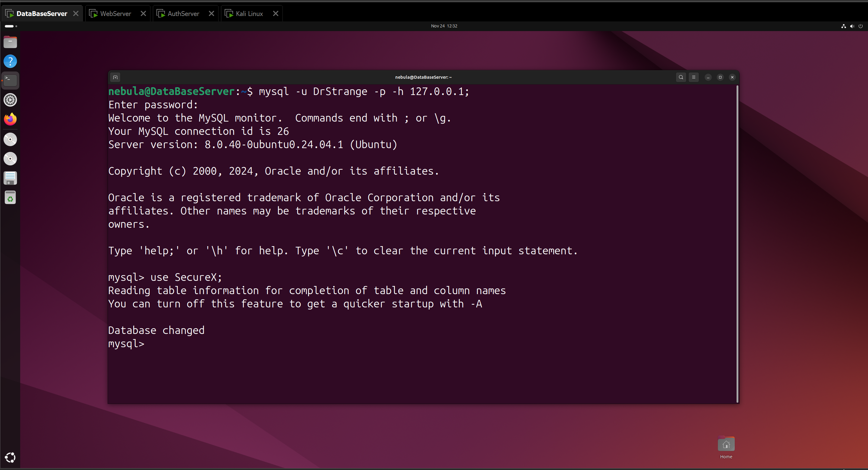This screenshot has width=868, height=470.
Task: Open the Help icon in dock
Action: (x=10, y=61)
